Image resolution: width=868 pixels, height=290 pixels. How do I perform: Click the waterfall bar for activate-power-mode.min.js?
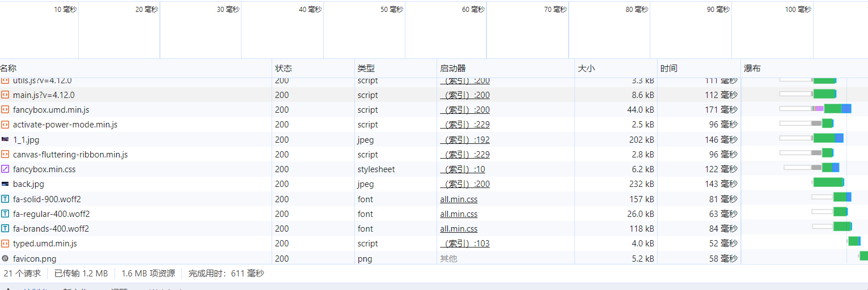[x=827, y=123]
